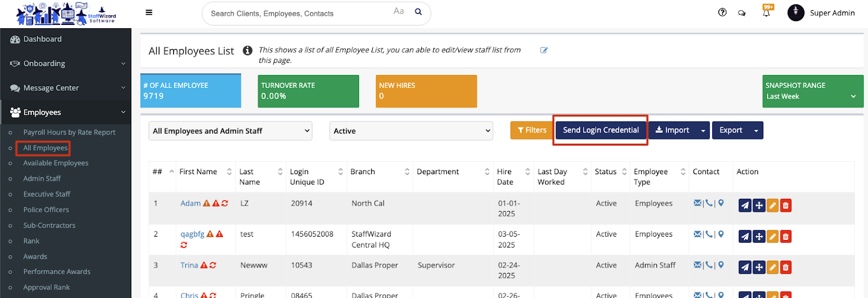Open the All Employees and Admin Staff dropdown
The width and height of the screenshot is (868, 298).
pos(230,131)
